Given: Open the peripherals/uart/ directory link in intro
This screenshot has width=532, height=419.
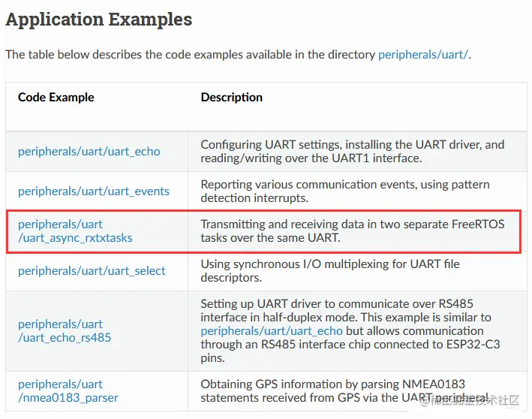Looking at the screenshot, I should tap(423, 54).
